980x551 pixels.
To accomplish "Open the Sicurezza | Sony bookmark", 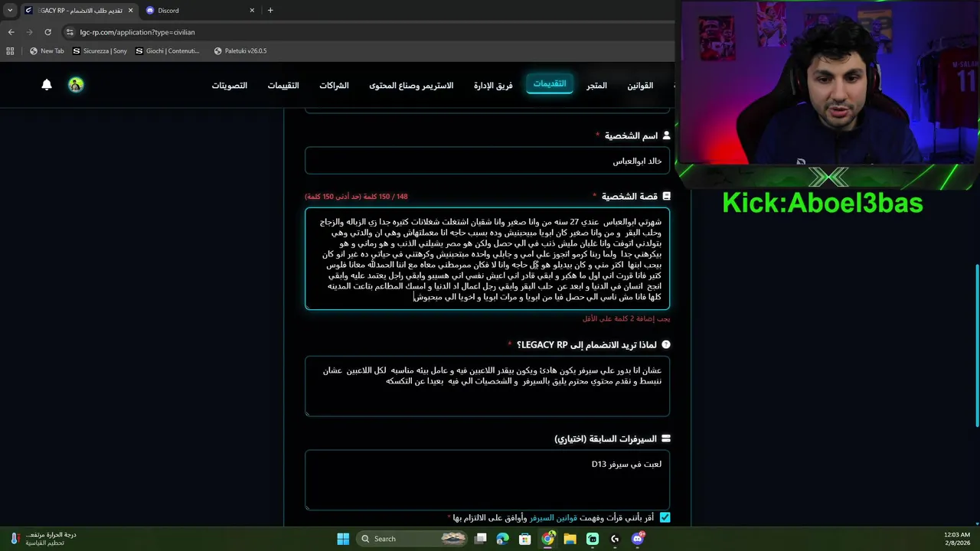I will pos(100,51).
